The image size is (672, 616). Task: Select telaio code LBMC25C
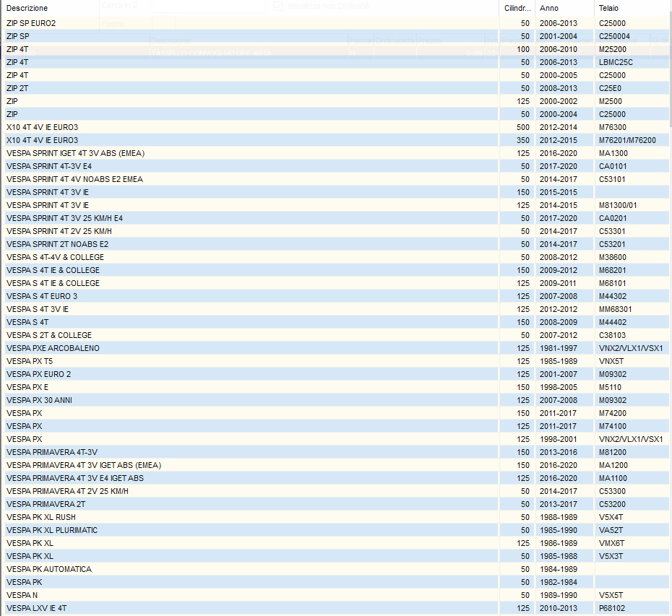point(616,63)
